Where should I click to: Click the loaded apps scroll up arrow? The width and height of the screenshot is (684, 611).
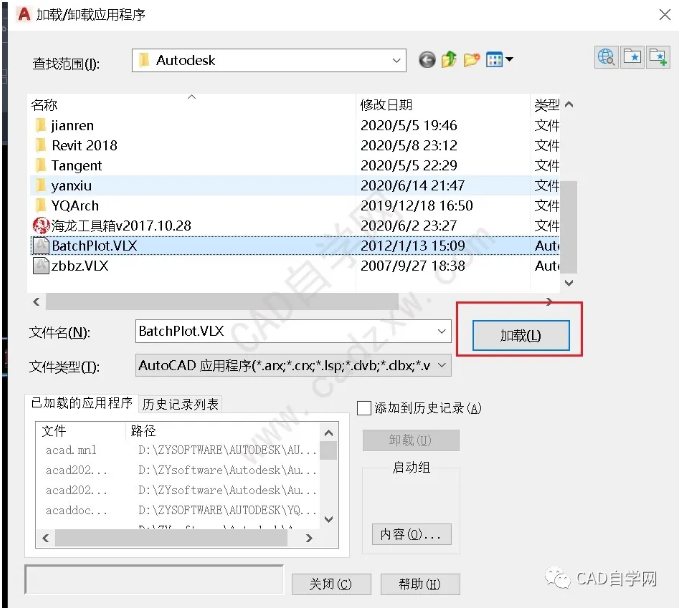pyautogui.click(x=329, y=433)
